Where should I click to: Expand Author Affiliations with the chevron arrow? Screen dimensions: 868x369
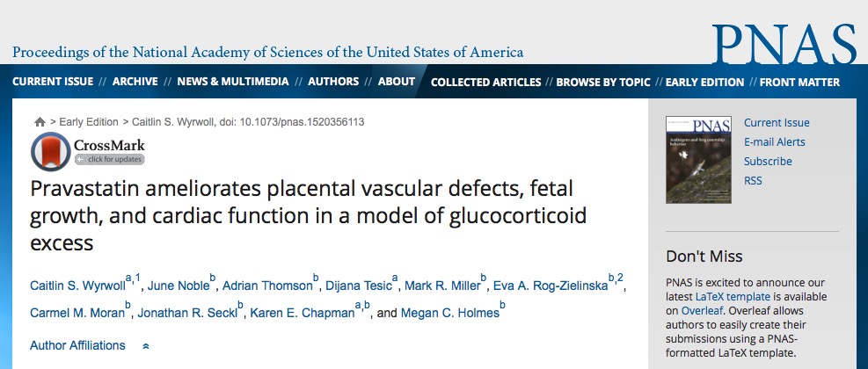[x=146, y=346]
